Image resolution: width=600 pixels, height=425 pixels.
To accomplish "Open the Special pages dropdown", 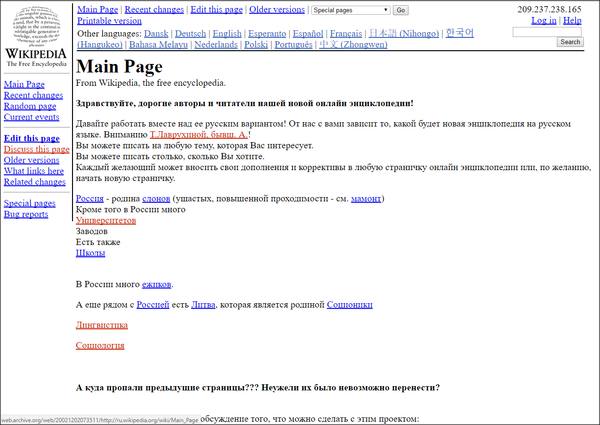I will click(351, 10).
